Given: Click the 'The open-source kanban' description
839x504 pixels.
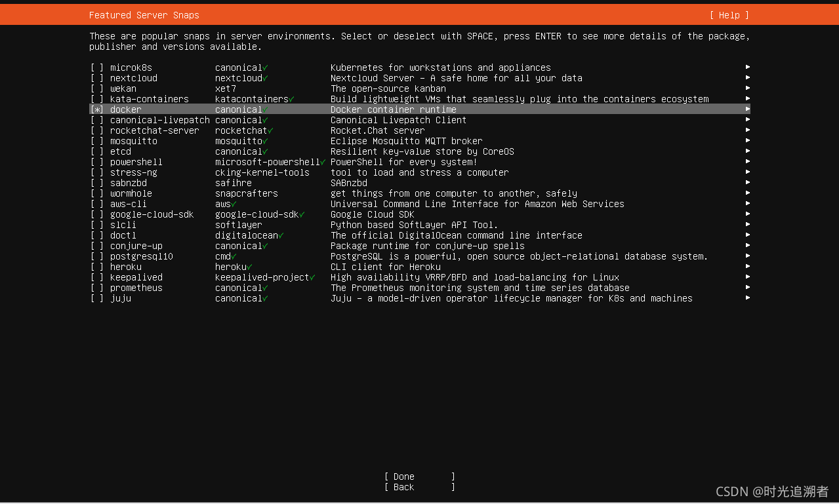Looking at the screenshot, I should pos(388,88).
